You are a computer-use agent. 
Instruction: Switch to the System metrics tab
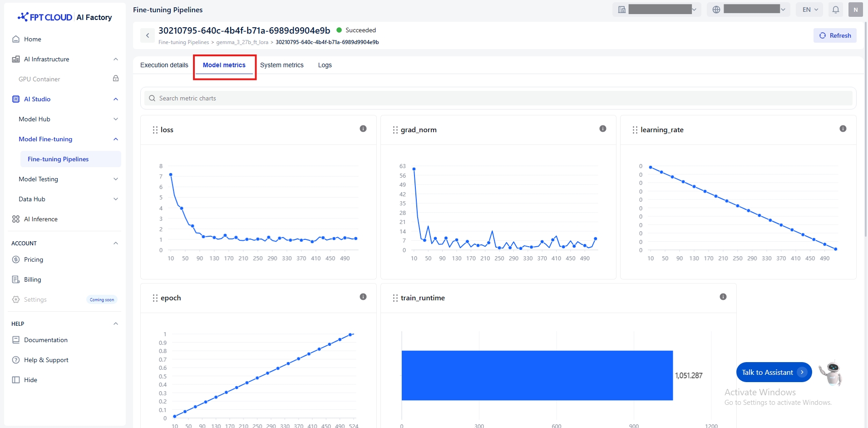point(281,65)
